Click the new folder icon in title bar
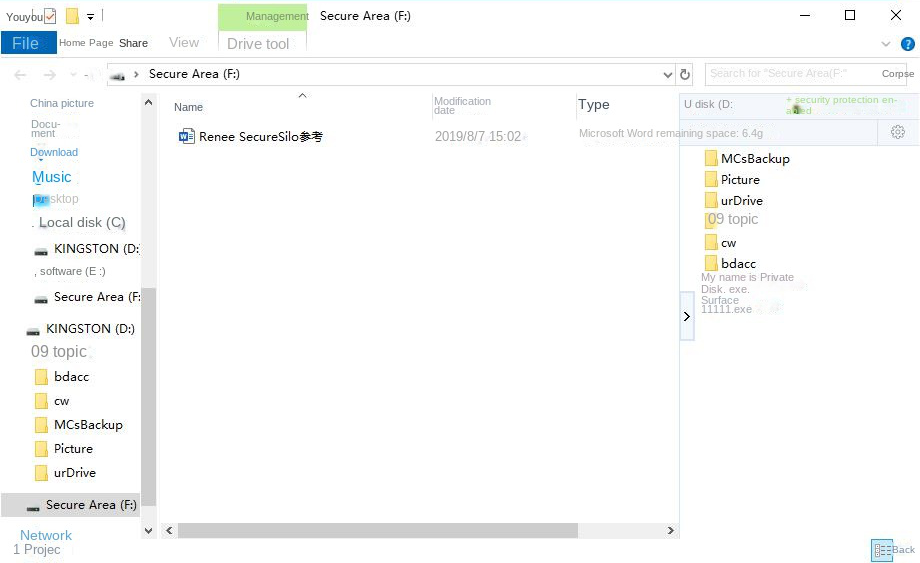 (x=72, y=16)
